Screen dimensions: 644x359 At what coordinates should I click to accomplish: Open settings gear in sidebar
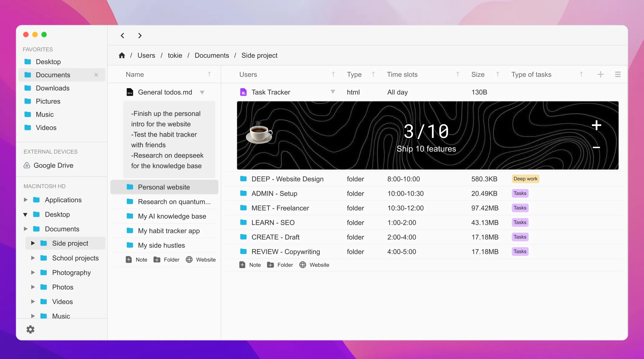30,330
